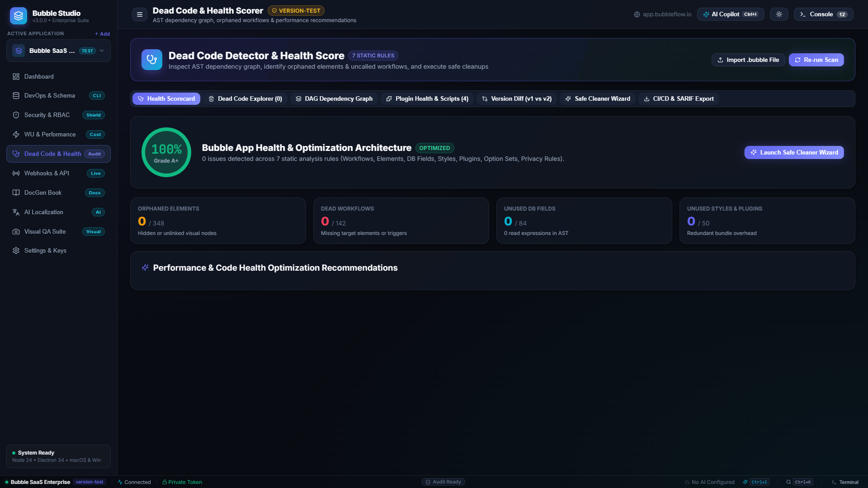Click the Shield badge next to Security & RBAC
868x488 pixels.
(x=94, y=115)
